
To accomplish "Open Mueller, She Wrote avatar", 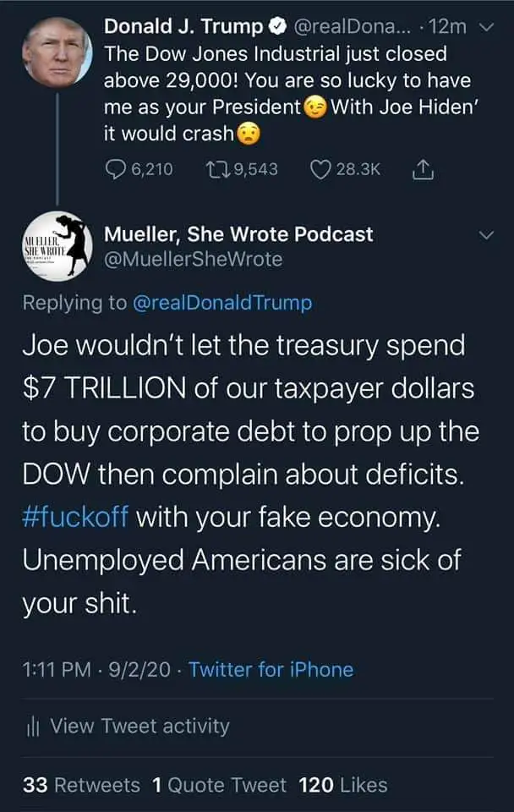I will pos(57,246).
